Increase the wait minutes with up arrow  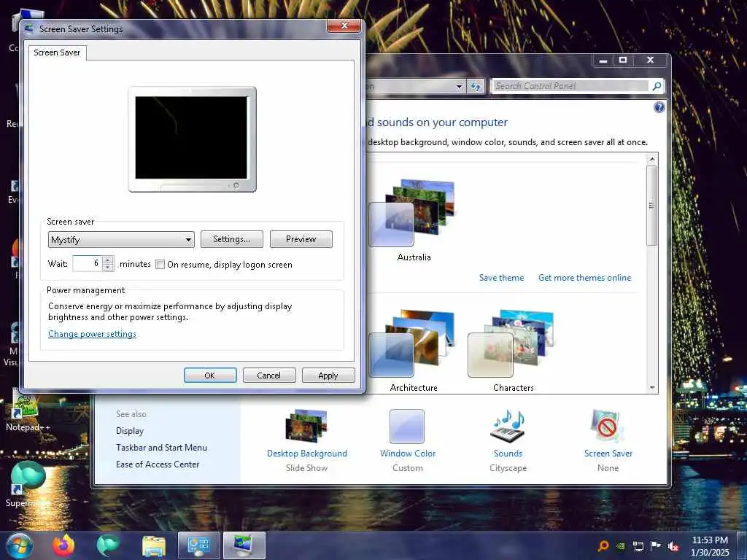click(x=108, y=260)
